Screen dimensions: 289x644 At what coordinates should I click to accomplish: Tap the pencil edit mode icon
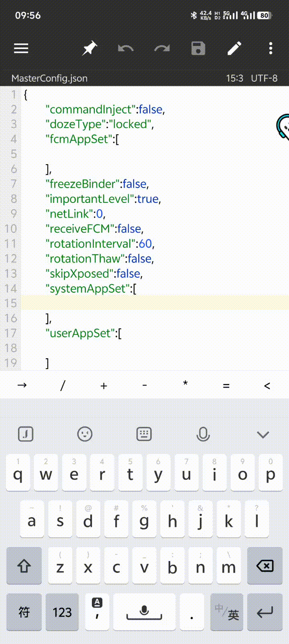click(x=234, y=48)
